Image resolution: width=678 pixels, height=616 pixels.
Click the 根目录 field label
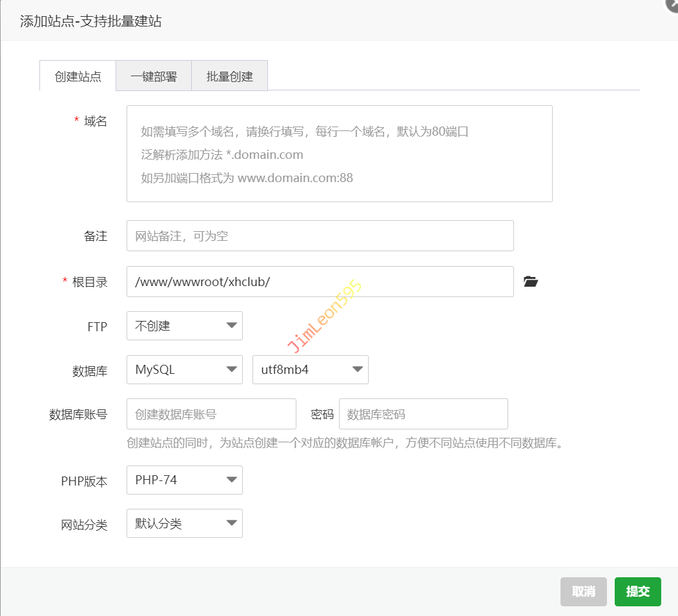(x=90, y=282)
